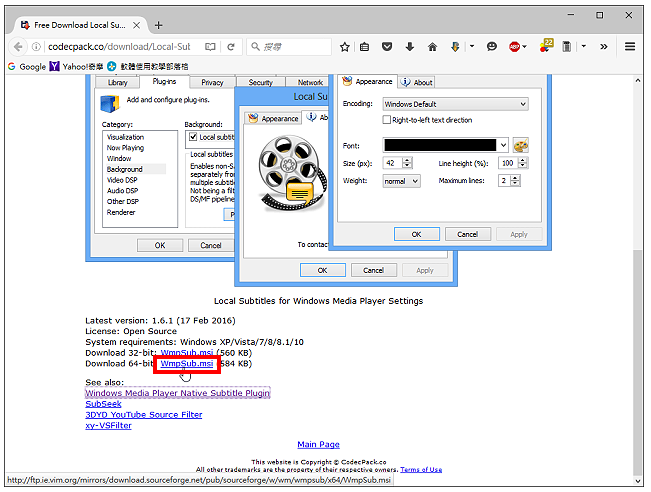Open the downloads arrow icon
This screenshot has width=651, height=492.
click(410, 47)
